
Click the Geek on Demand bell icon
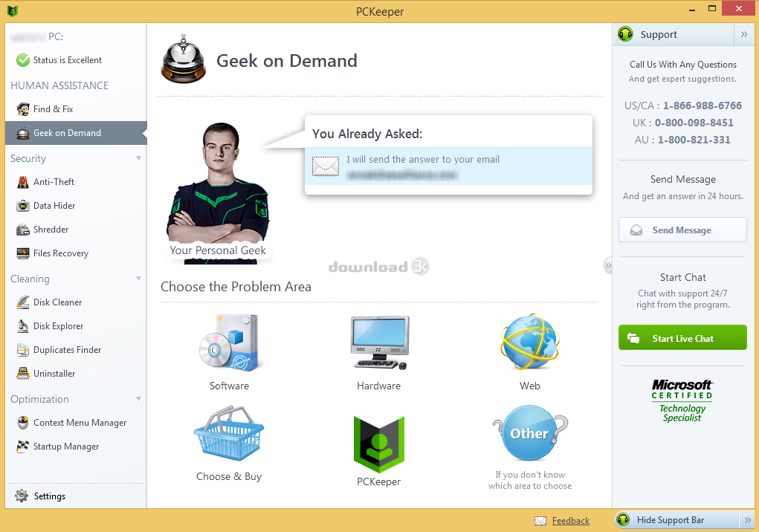tap(184, 59)
